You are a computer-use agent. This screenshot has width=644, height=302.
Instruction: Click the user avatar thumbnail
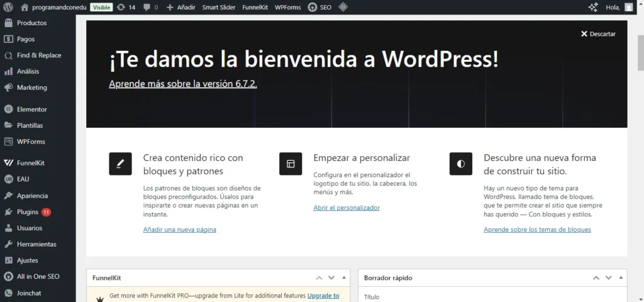(x=629, y=7)
